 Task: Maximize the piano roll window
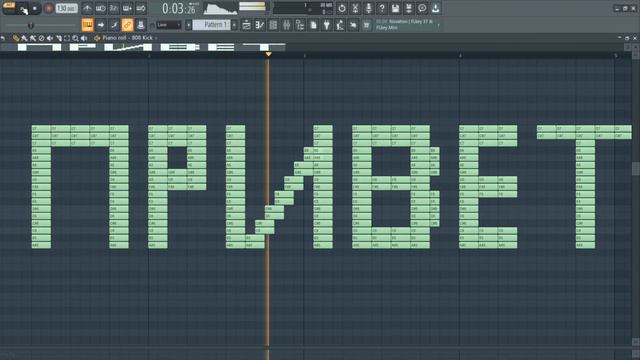tap(627, 38)
